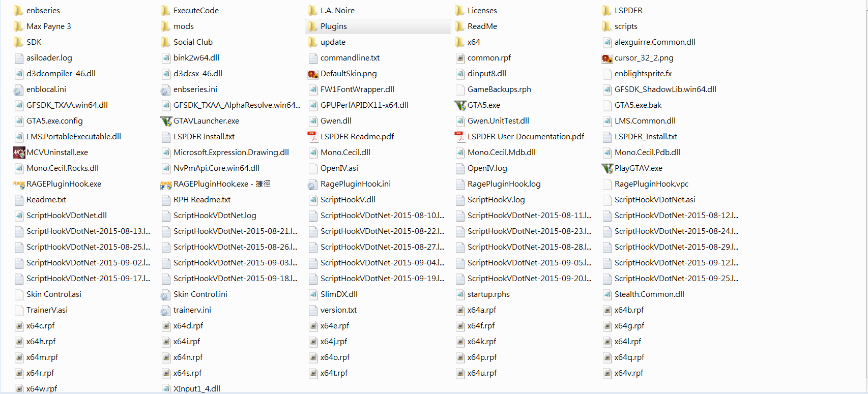Select the Licenses folder name
The height and width of the screenshot is (394, 868).
[482, 11]
